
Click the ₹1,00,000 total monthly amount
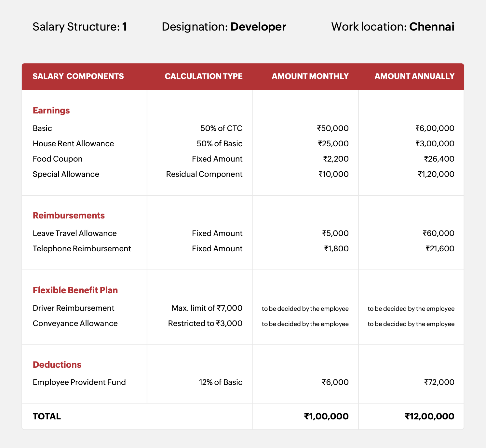(326, 416)
